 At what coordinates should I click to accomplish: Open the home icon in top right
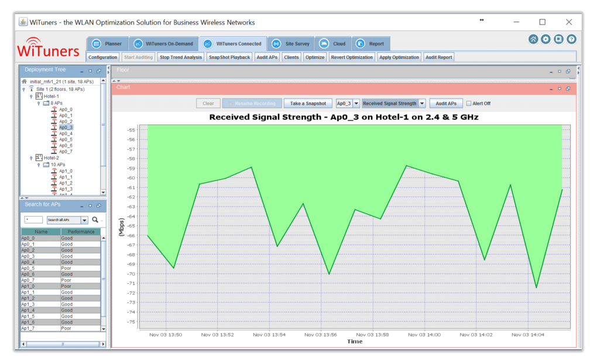[533, 39]
